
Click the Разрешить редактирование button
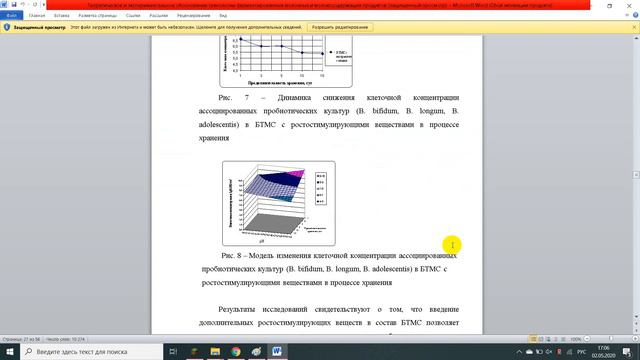[x=340, y=27]
